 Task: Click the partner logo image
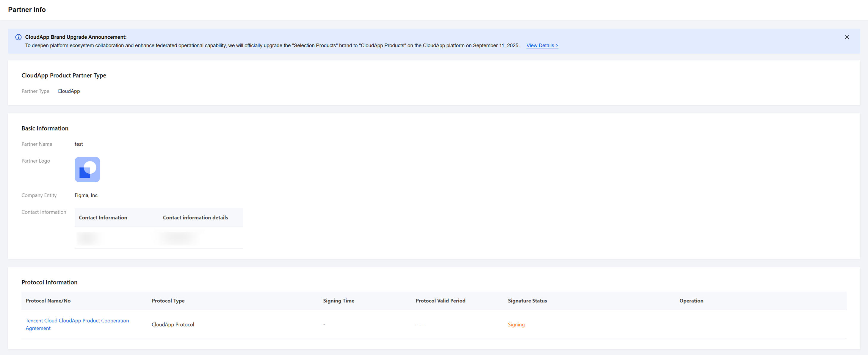(87, 169)
